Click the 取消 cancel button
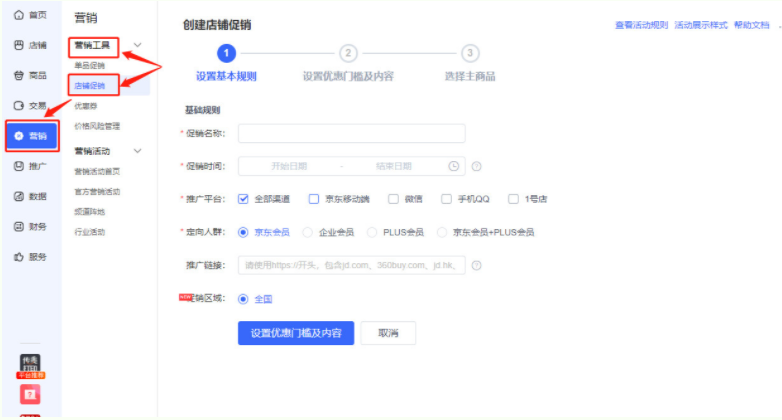 388,333
